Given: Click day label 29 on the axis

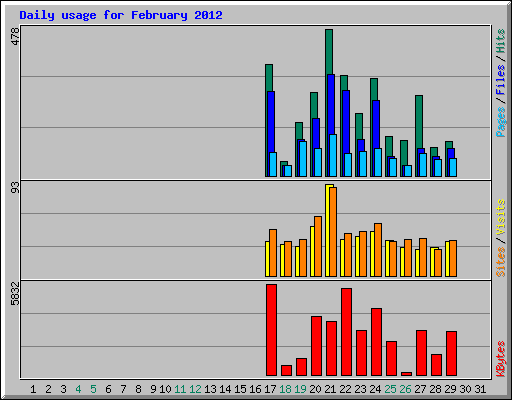Looking at the screenshot, I should pyautogui.click(x=450, y=389).
